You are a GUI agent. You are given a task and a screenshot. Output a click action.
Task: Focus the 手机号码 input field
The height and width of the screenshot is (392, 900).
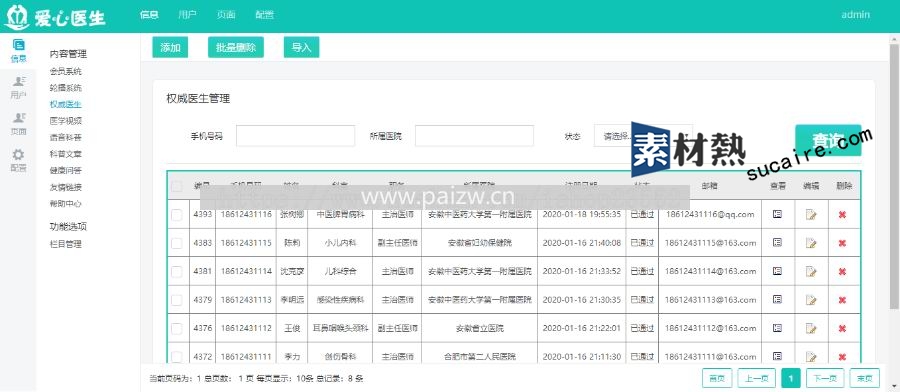[x=296, y=136]
